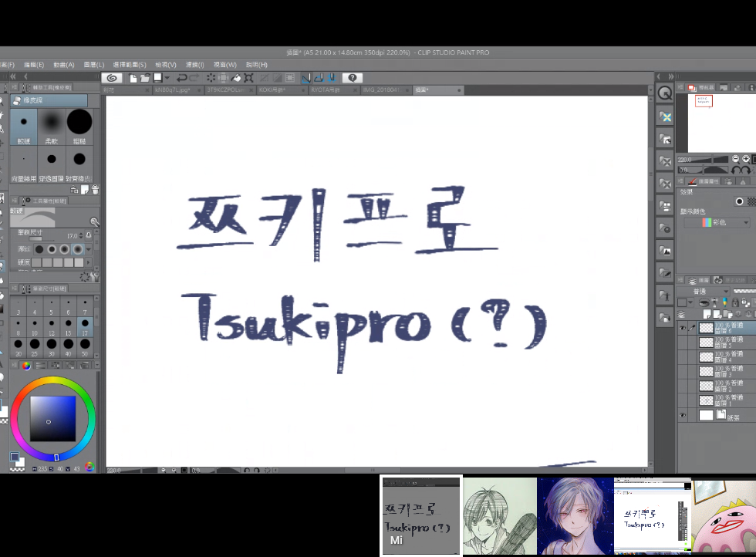Image resolution: width=756 pixels, height=557 pixels.
Task: Rotate the canvas right in Navigator
Action: point(746,170)
